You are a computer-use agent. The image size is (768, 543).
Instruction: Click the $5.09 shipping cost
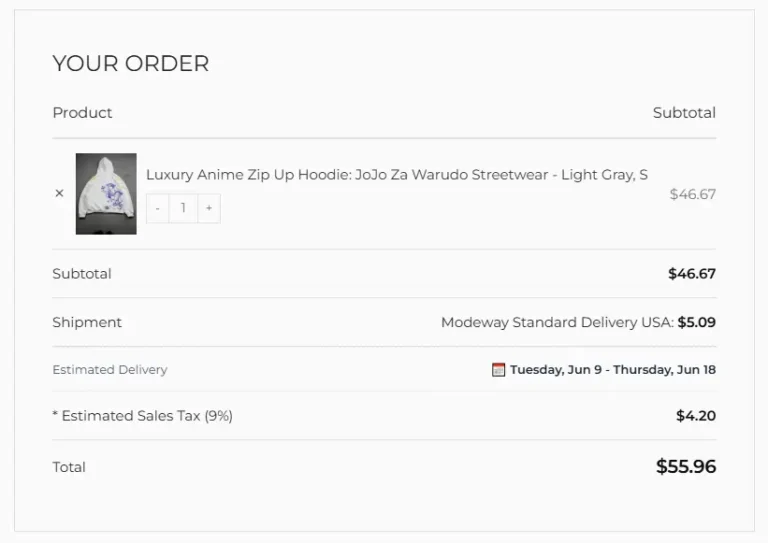[697, 322]
